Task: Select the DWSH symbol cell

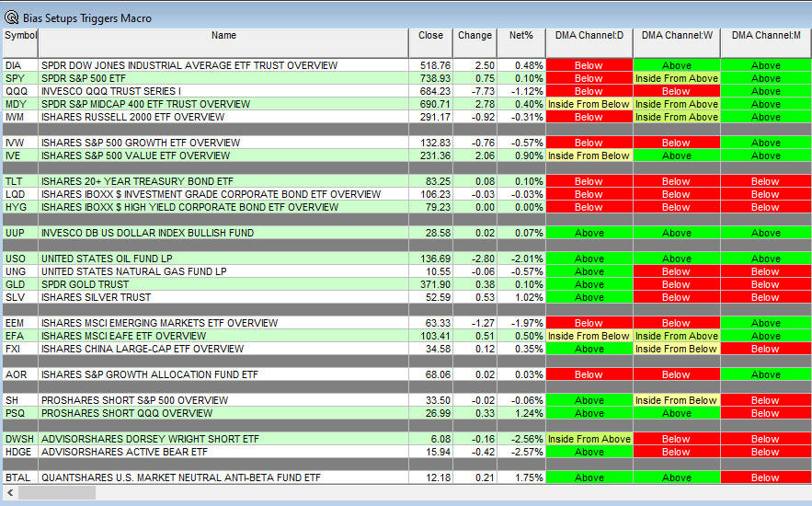Action: 20,439
